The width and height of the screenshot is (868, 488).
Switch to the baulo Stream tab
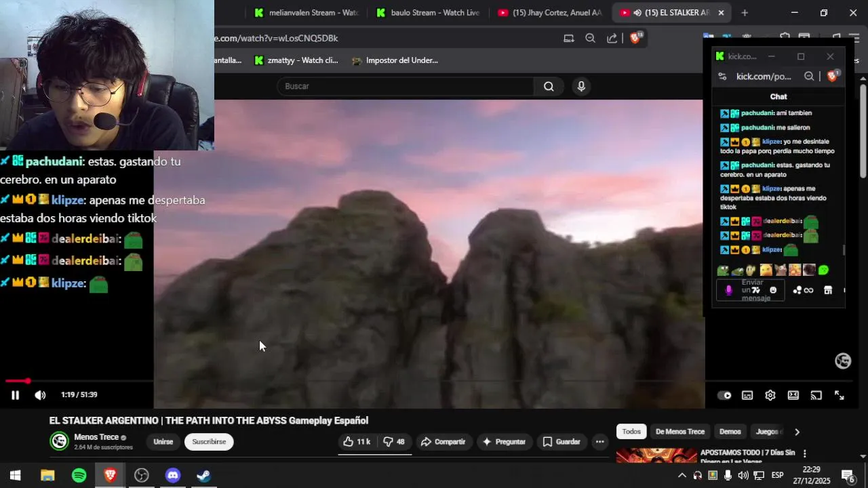point(429,12)
